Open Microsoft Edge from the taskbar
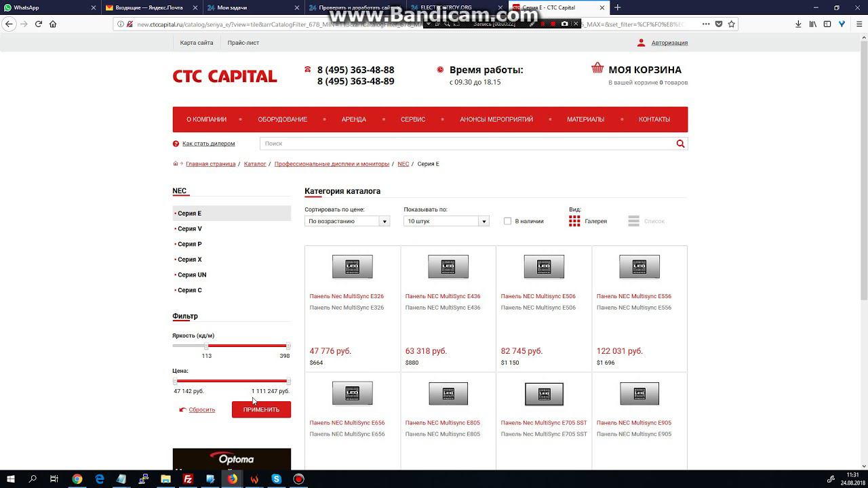 100,479
